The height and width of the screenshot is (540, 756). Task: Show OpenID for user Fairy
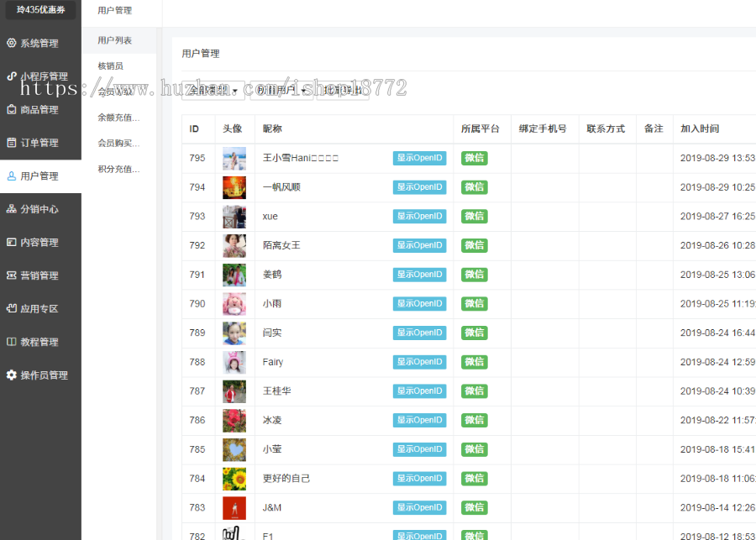tap(419, 362)
